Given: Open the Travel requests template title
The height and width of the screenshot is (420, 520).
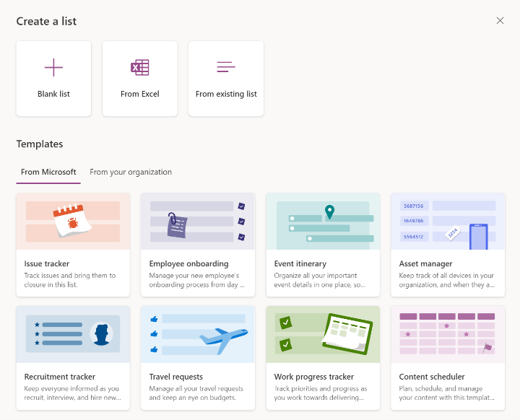Looking at the screenshot, I should 175,377.
